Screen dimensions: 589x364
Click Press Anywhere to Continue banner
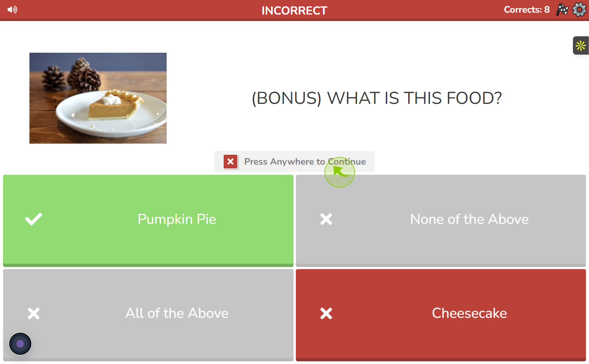[295, 162]
